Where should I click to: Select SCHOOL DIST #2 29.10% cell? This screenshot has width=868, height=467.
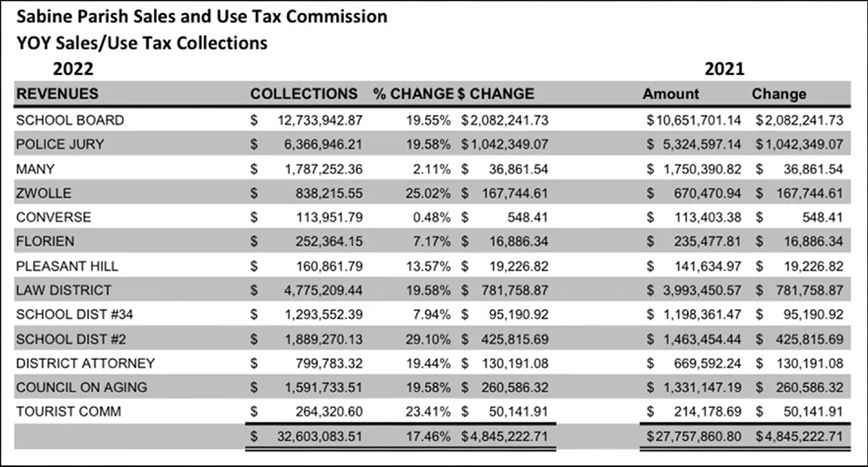coord(428,339)
